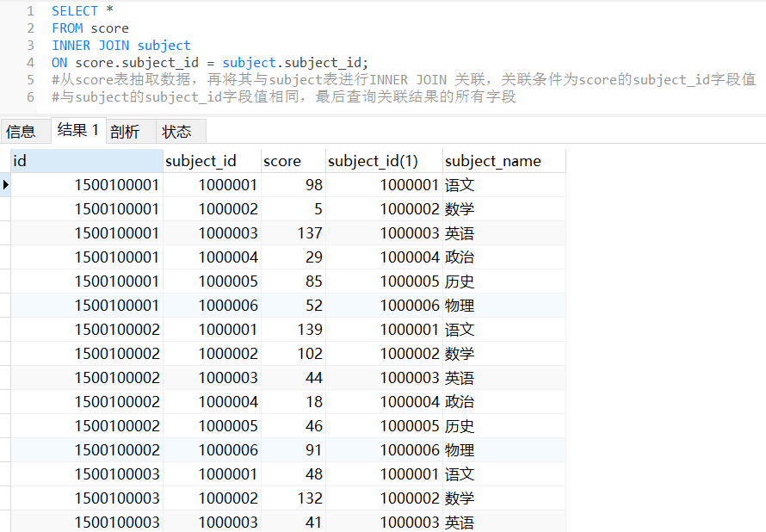Select id cell in the score 98 row
Image resolution: width=766 pixels, height=532 pixels.
click(x=87, y=185)
